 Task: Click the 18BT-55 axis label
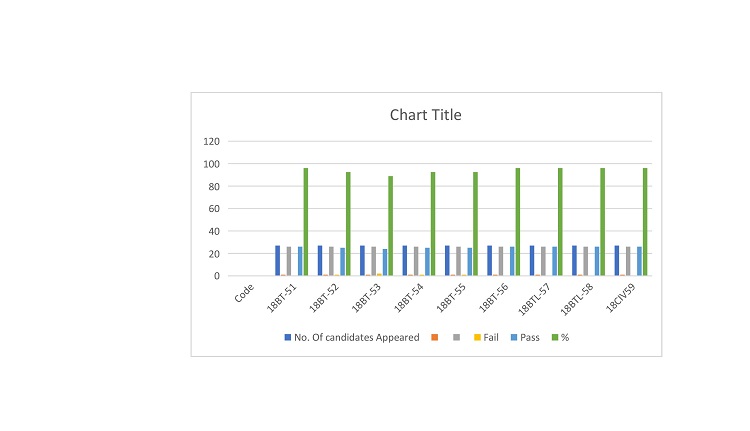pos(451,298)
